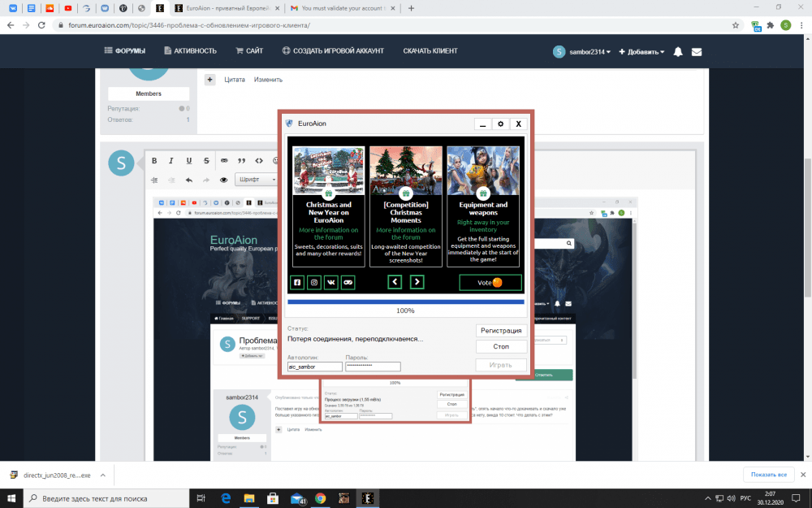Open the СКАЧАТЬ КЛИЕНТ menu item
Screen dimensions: 812x508
tap(432, 50)
